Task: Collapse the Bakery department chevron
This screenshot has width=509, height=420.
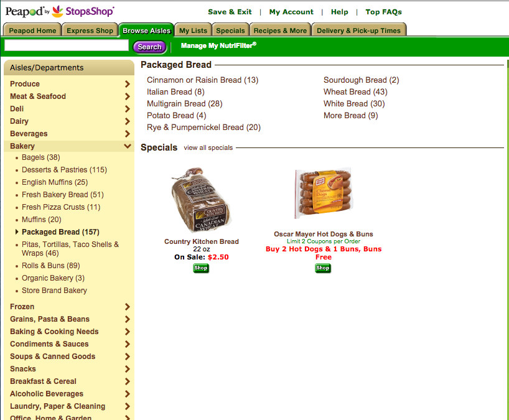Action: (x=128, y=146)
